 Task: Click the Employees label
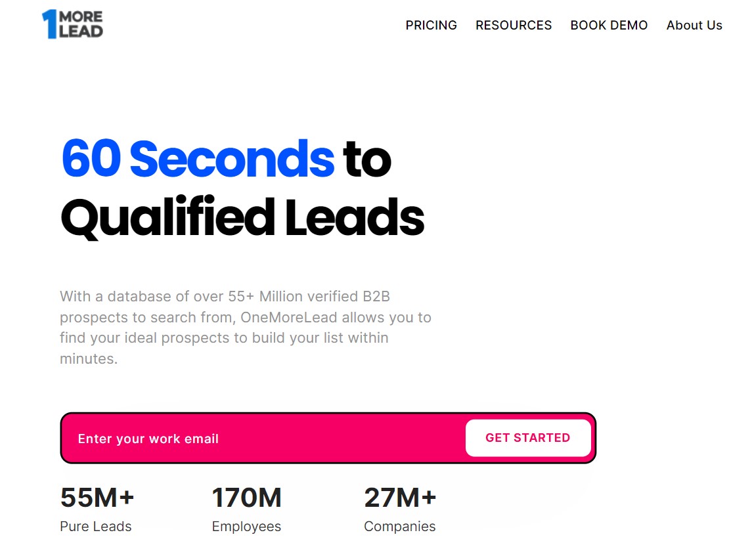tap(246, 527)
